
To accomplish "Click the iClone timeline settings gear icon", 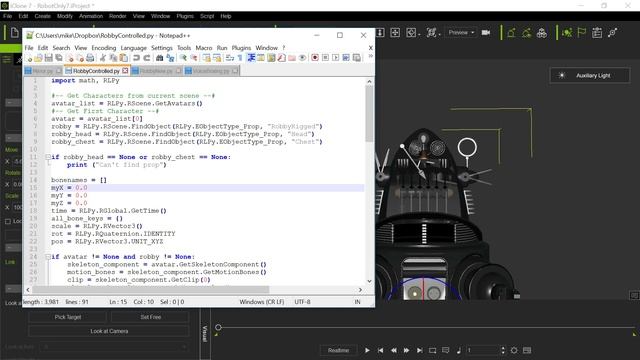I will (514, 350).
